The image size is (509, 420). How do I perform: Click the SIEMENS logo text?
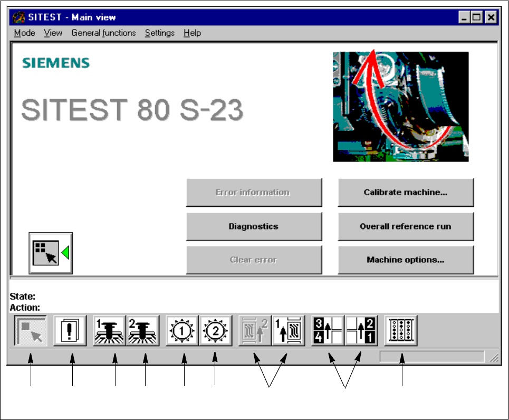click(56, 63)
